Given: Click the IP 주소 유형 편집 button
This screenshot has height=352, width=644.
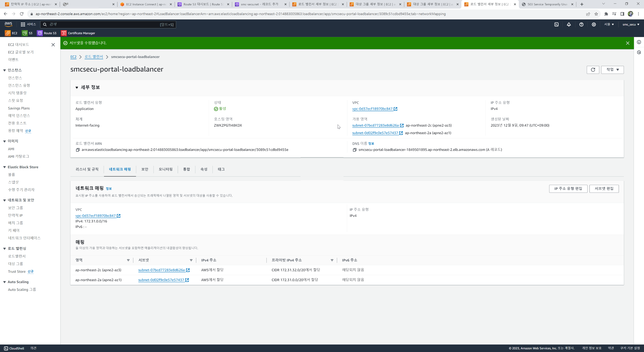Looking at the screenshot, I should tap(568, 189).
